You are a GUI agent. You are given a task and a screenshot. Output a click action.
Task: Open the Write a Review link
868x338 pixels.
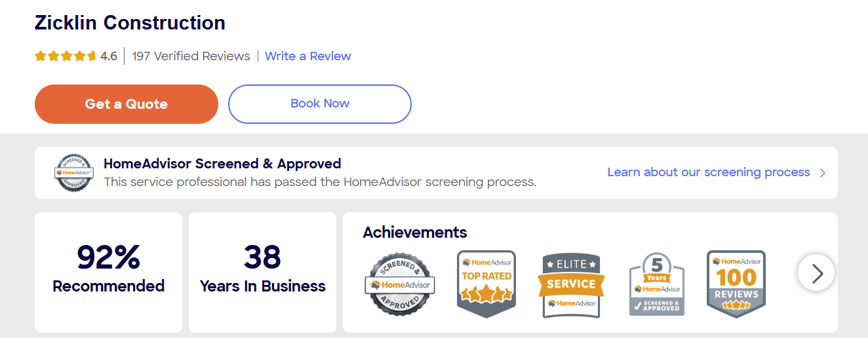[308, 56]
